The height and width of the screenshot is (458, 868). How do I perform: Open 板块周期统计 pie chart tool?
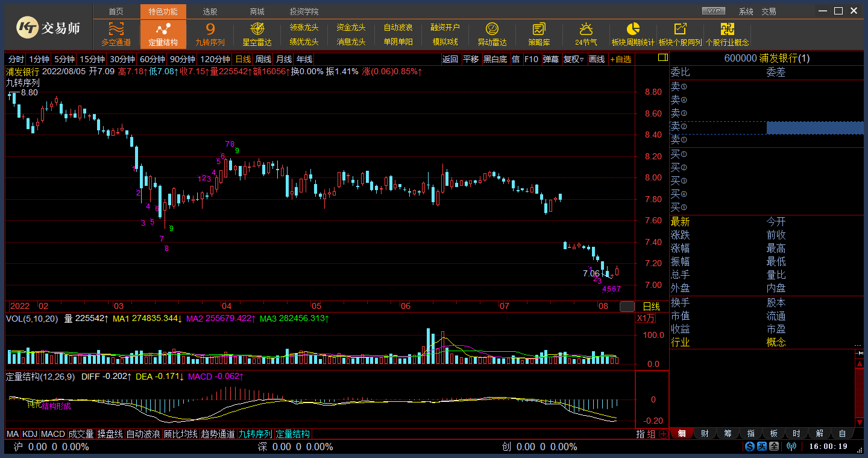(633, 34)
